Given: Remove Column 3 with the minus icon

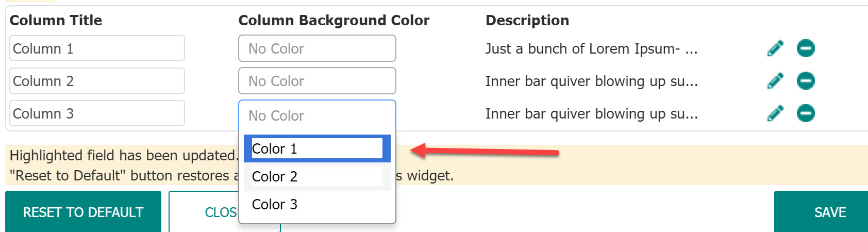Looking at the screenshot, I should coord(806,113).
